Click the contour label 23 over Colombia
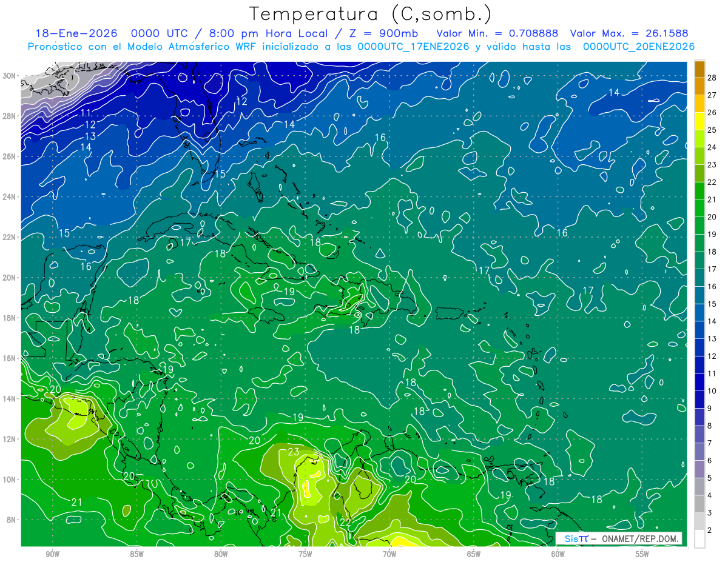Screen dimensions: 728x562 click(x=294, y=452)
